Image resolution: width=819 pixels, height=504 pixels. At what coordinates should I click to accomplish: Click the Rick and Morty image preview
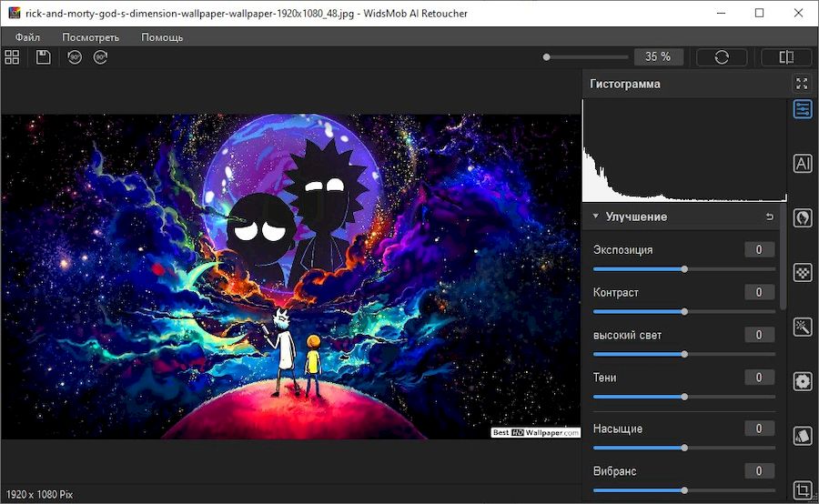pyautogui.click(x=290, y=277)
